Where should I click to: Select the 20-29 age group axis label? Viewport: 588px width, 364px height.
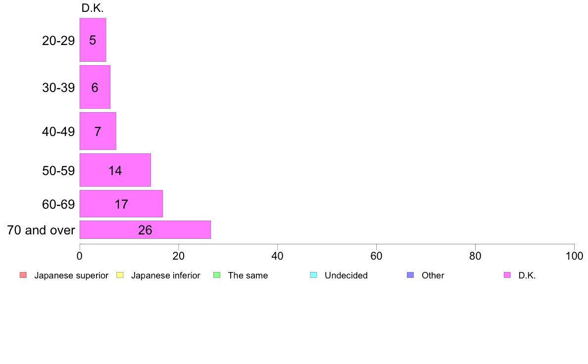pos(58,41)
